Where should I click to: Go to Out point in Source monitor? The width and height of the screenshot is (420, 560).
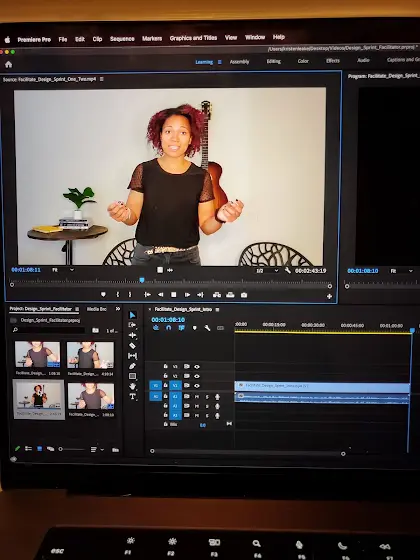[200, 295]
